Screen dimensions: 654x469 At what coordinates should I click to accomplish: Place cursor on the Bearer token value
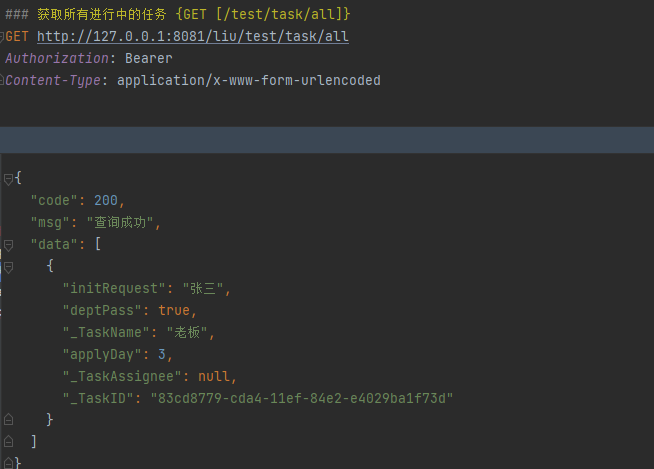tap(148, 59)
